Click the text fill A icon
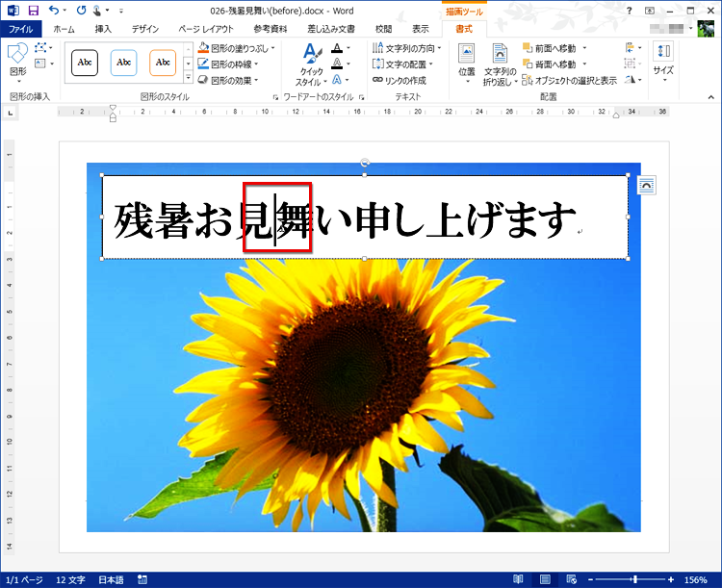Viewport: 722px width, 588px height. click(x=337, y=48)
